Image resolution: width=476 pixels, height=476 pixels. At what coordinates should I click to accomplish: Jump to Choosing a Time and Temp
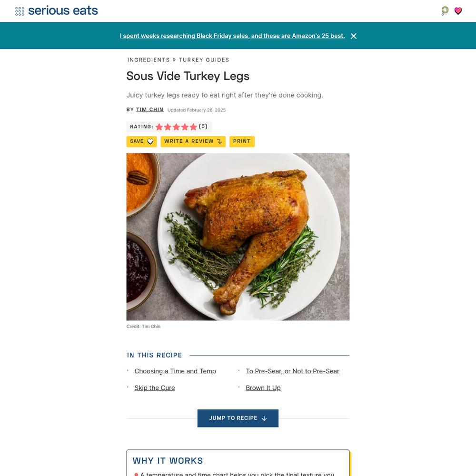[x=175, y=371]
